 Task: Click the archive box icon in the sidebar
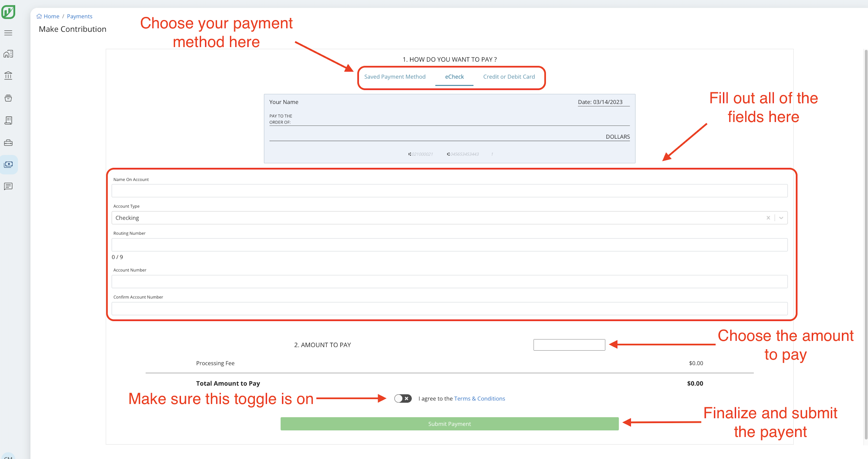8,98
